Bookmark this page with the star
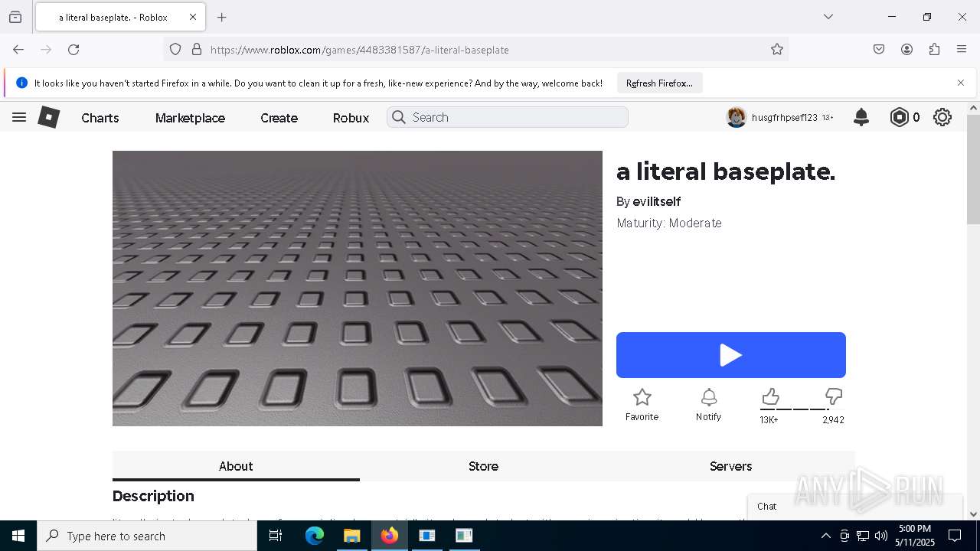 (x=777, y=49)
